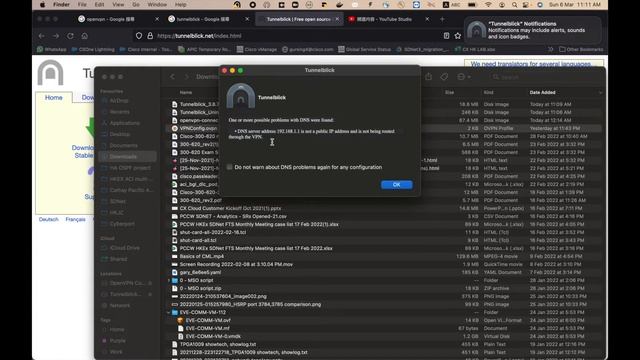Select 'Basics of CML.mp4' in Finder
This screenshot has height=360, width=640.
click(384, 256)
